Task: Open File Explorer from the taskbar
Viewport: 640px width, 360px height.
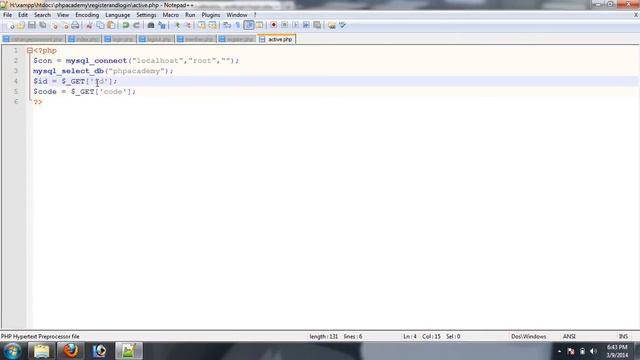Action: pos(41,351)
